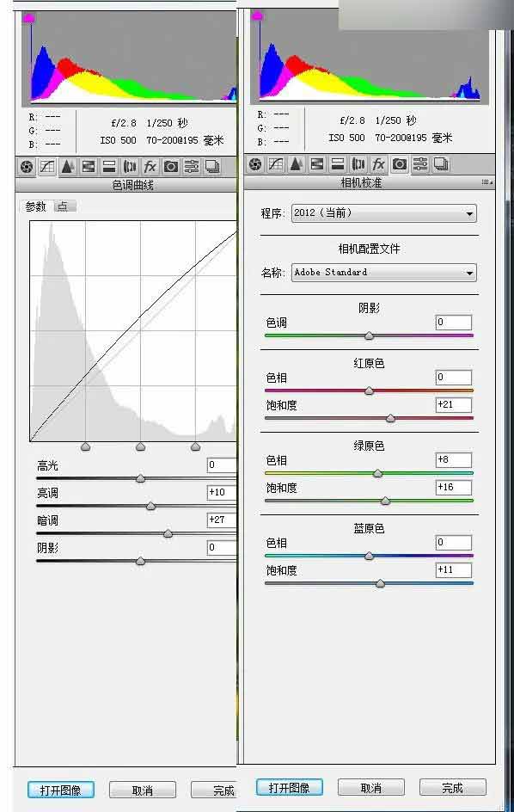Open Basic tab icon in Tone Curve panel
The width and height of the screenshot is (514, 812).
(27, 166)
